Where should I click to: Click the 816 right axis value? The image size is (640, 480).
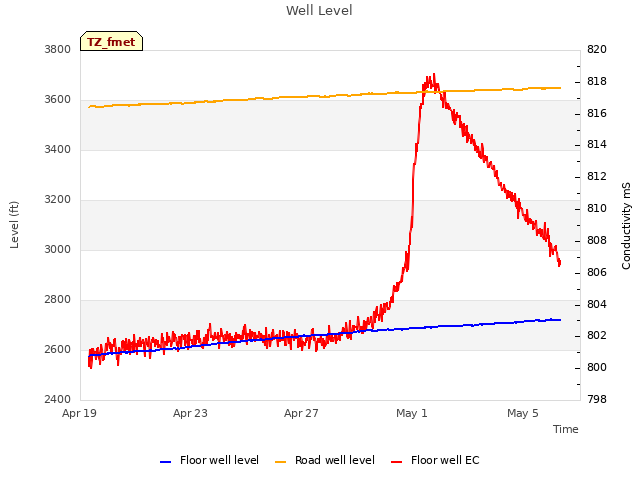(x=597, y=113)
